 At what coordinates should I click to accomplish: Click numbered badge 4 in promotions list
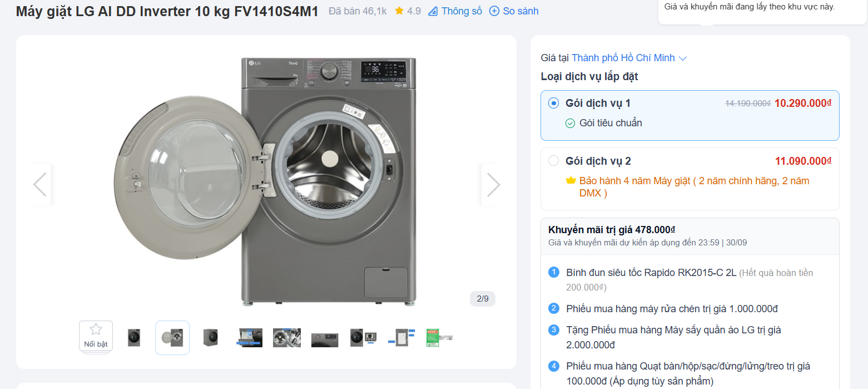pos(553,366)
